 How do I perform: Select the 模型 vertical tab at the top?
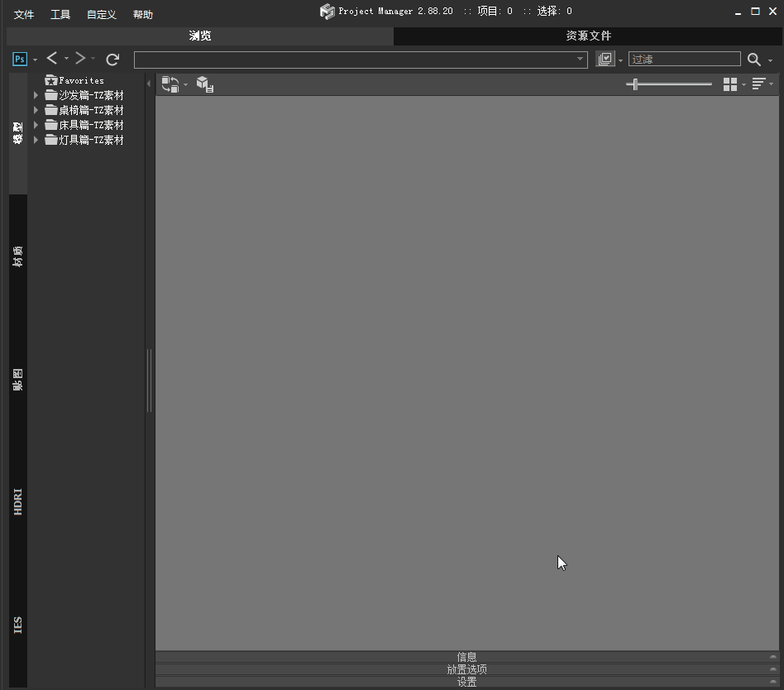(18, 133)
